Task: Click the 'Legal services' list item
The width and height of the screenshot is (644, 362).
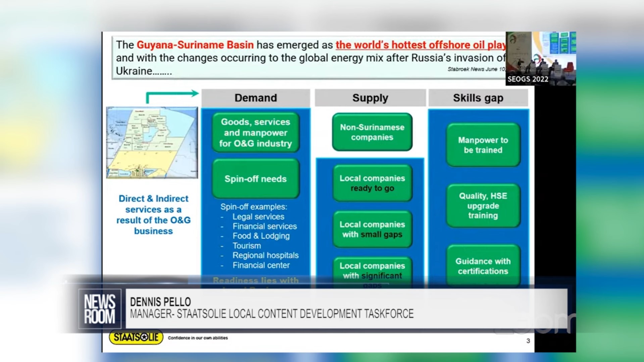Action: [x=258, y=217]
